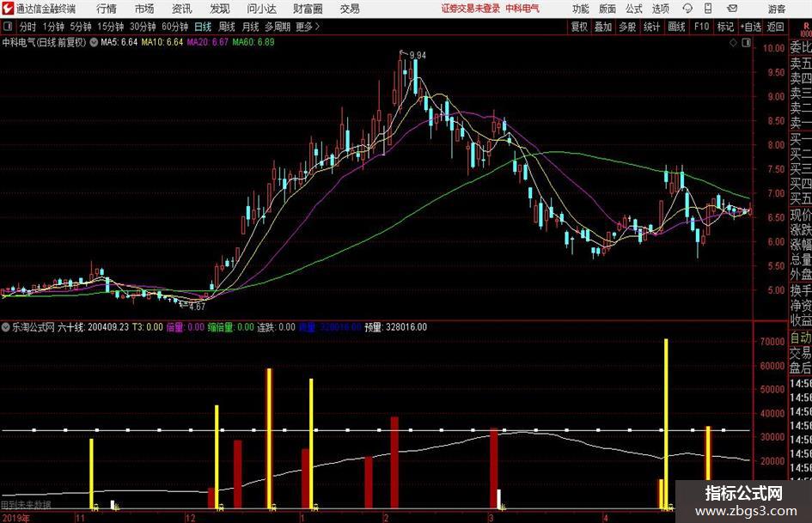Click the diamond icon at chart top-right
Viewport: 812px width, 523px height.
(733, 43)
